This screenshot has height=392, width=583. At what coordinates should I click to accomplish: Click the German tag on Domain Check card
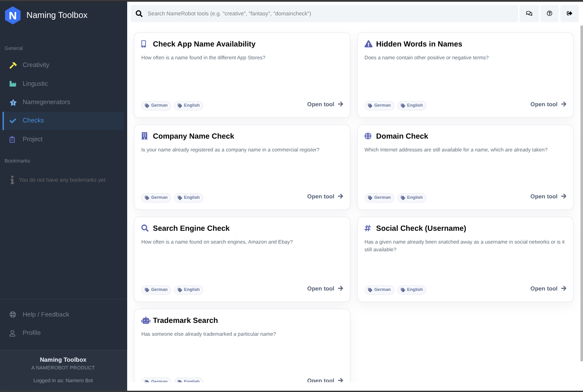(379, 197)
